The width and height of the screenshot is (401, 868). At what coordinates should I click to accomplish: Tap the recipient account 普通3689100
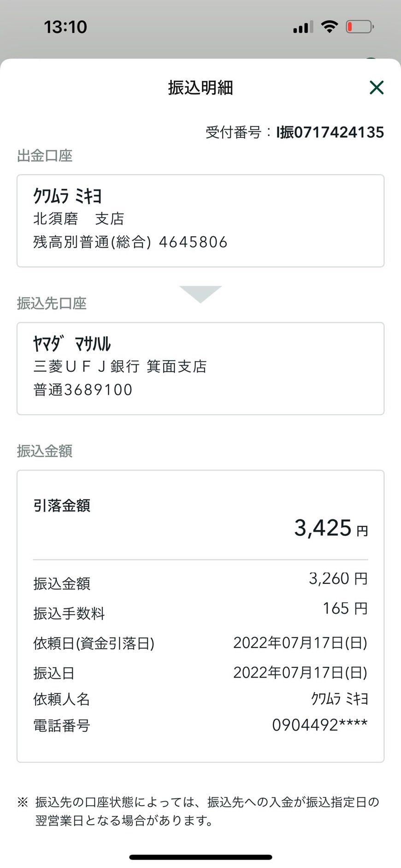click(83, 390)
